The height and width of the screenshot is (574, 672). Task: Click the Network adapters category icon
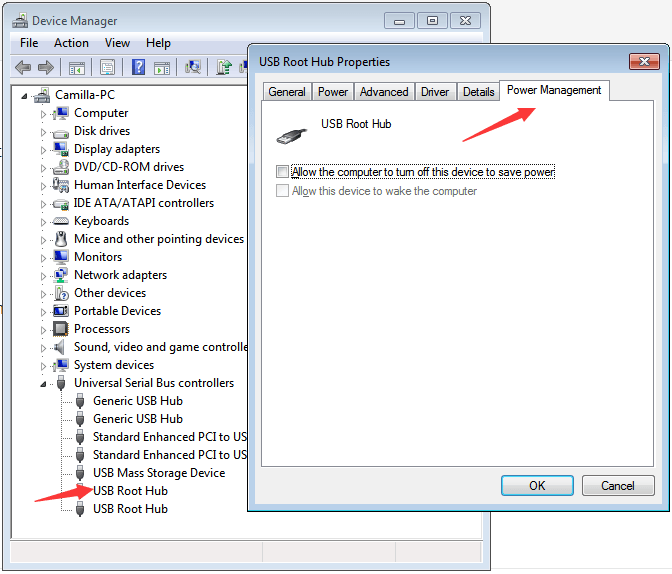(x=60, y=275)
